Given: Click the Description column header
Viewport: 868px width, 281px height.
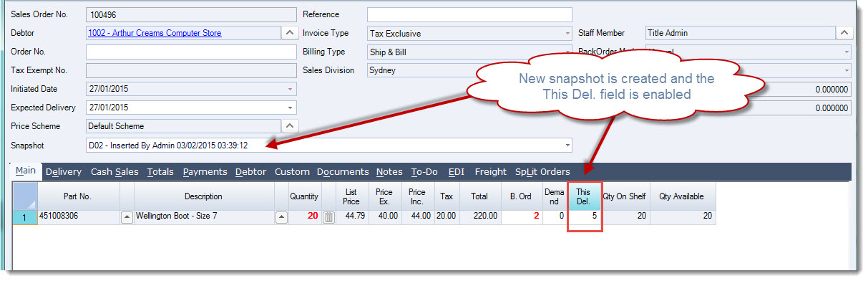Looking at the screenshot, I should [204, 196].
